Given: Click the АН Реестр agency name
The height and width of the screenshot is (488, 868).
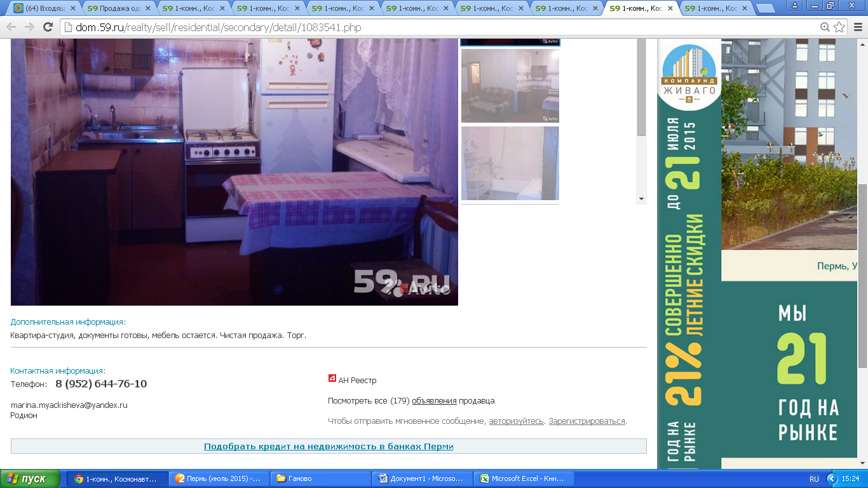Looking at the screenshot, I should point(357,381).
